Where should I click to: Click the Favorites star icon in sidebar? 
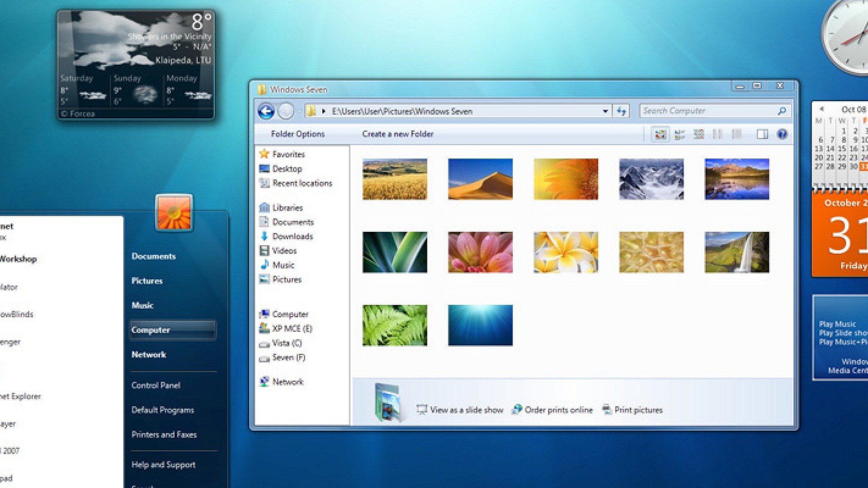[x=264, y=154]
